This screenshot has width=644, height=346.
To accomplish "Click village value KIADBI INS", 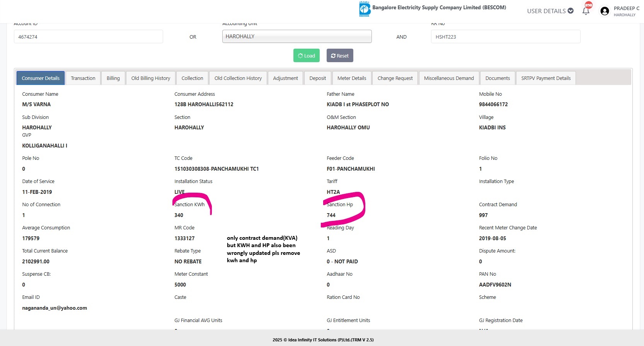I will click(492, 127).
